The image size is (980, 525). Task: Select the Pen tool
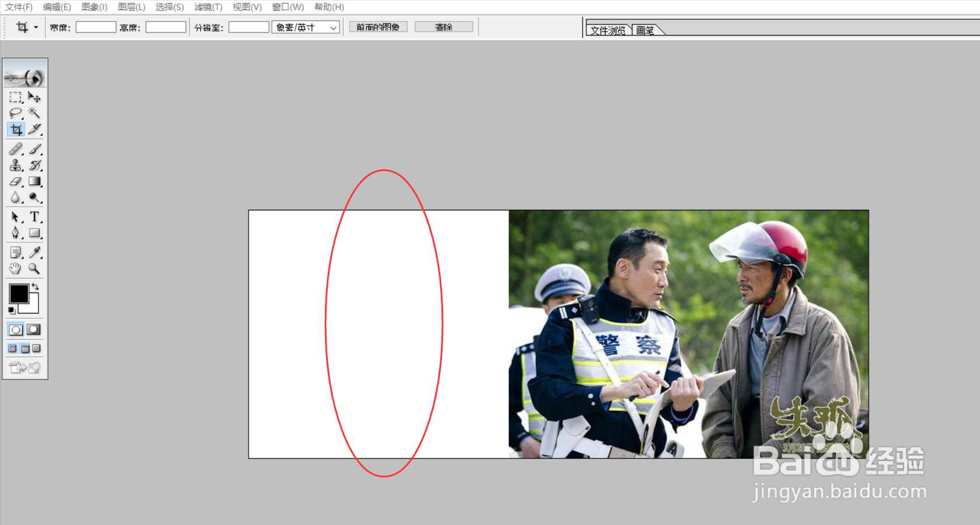16,233
